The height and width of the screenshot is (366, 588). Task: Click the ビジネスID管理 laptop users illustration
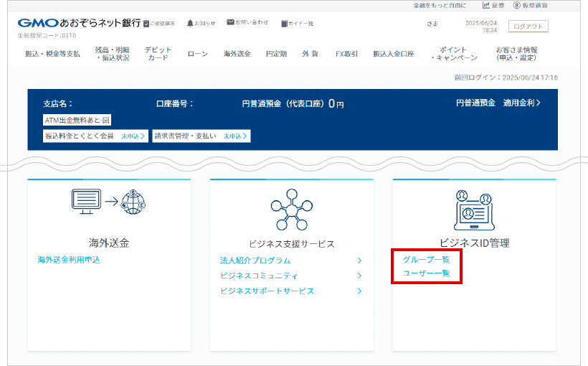point(474,210)
